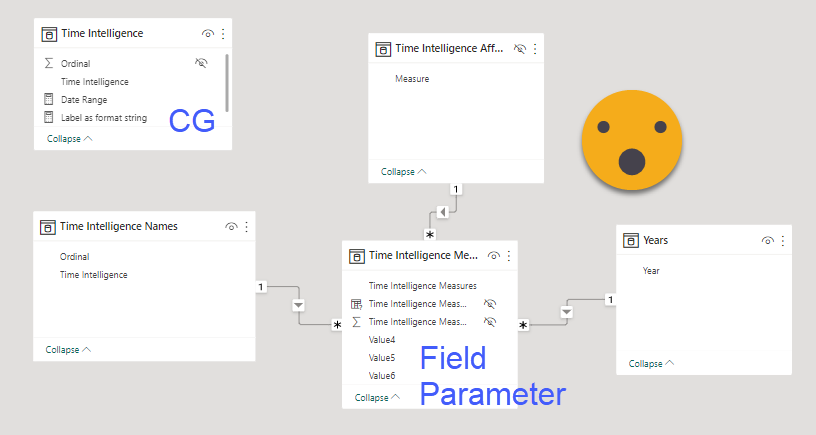
Task: Select the Measure field in Affected table
Action: coord(412,78)
